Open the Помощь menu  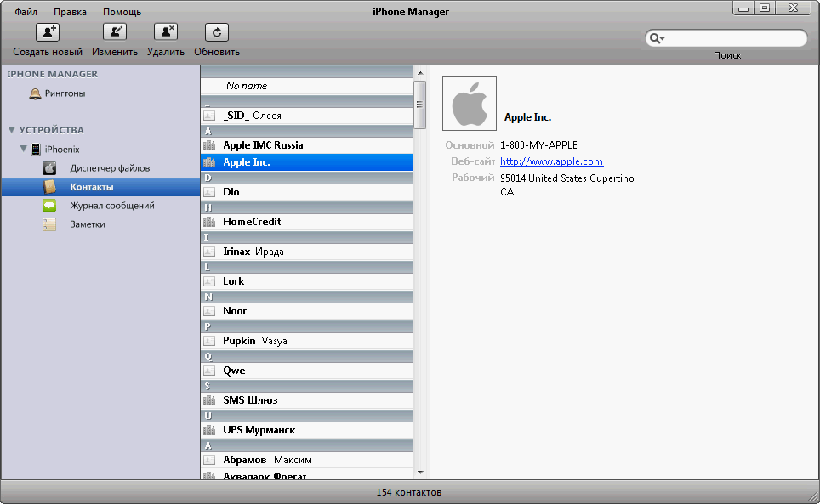point(122,12)
